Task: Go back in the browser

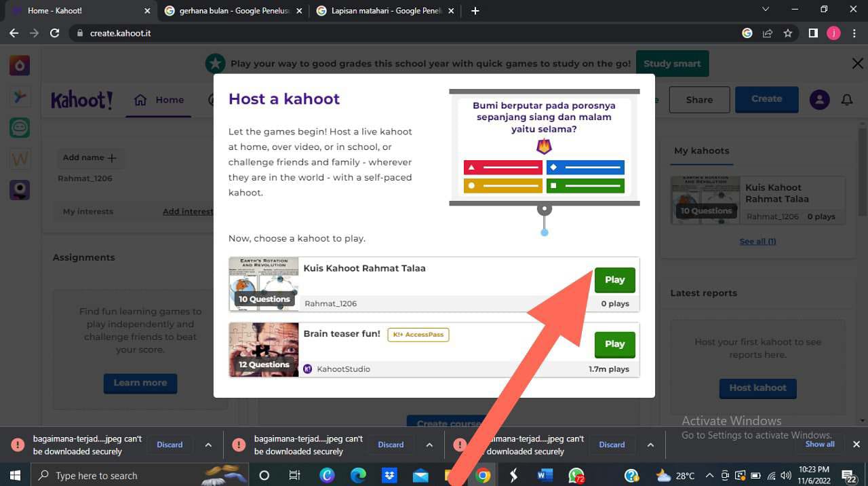Action: [x=14, y=33]
